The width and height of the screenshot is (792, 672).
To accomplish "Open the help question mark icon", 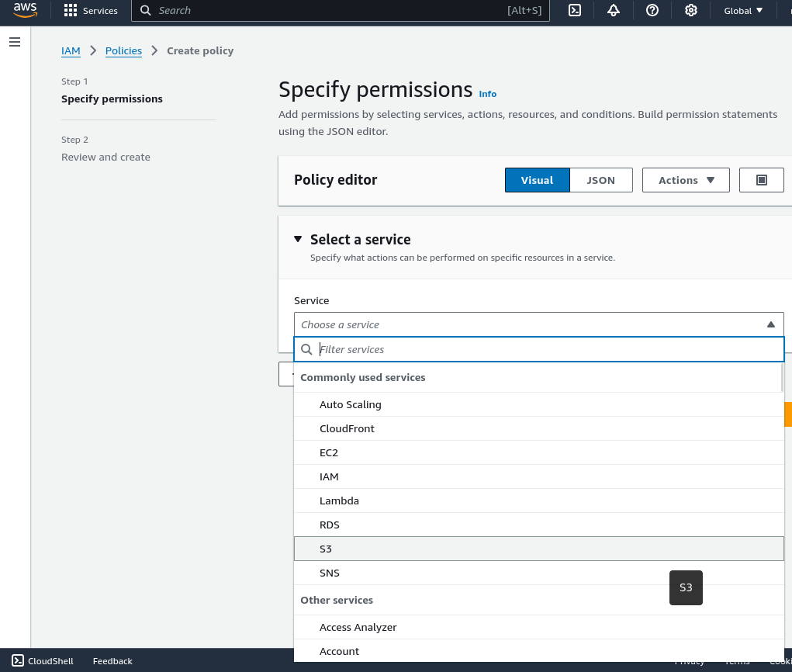I will click(652, 11).
